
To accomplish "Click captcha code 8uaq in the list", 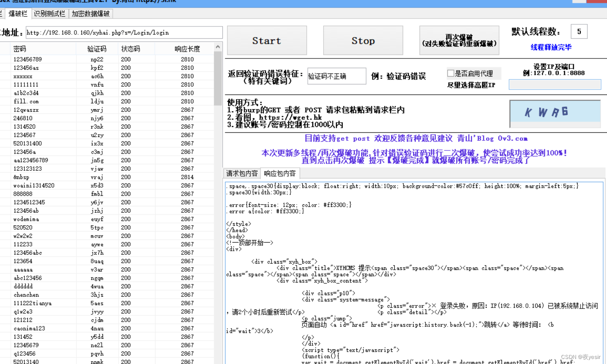I will click(97, 261).
